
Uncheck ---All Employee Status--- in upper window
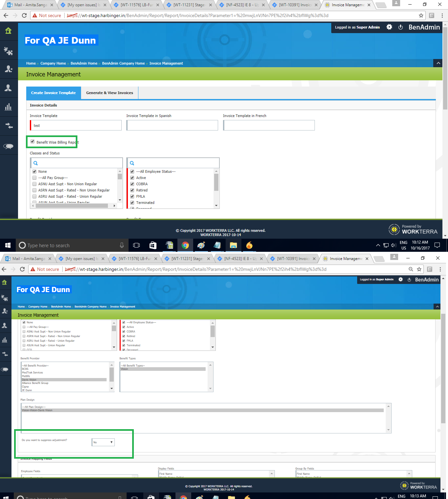coord(132,171)
